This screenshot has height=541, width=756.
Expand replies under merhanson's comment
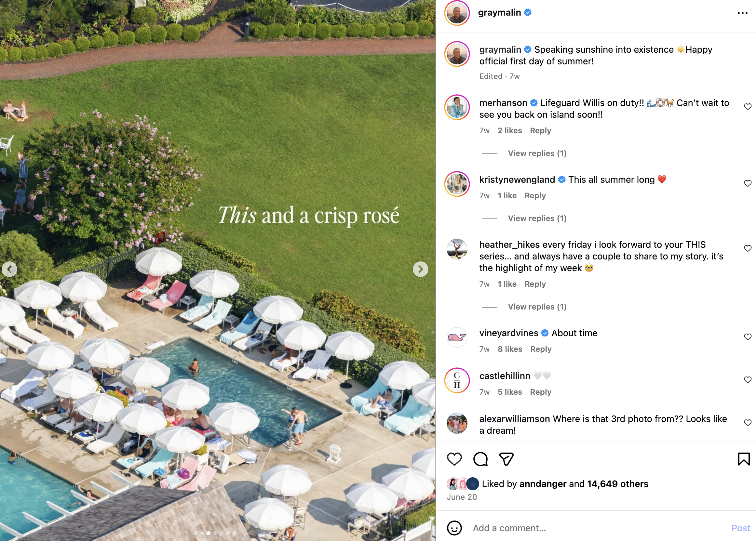pyautogui.click(x=537, y=153)
